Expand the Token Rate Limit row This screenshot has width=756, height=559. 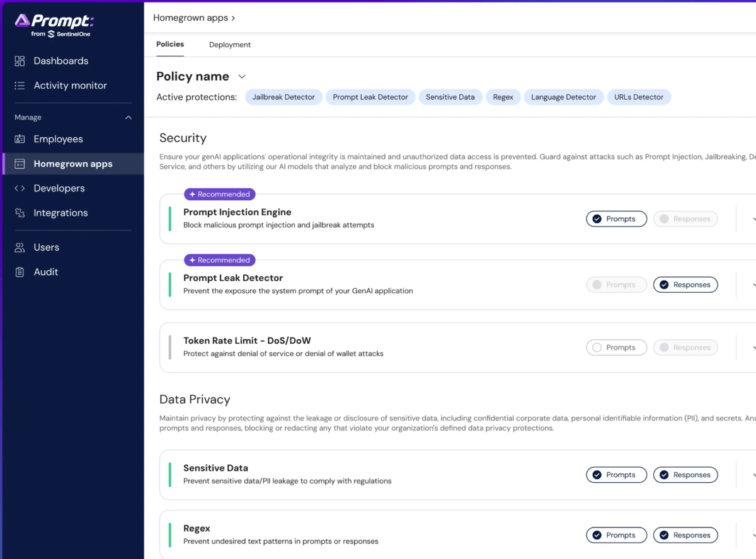click(x=753, y=347)
